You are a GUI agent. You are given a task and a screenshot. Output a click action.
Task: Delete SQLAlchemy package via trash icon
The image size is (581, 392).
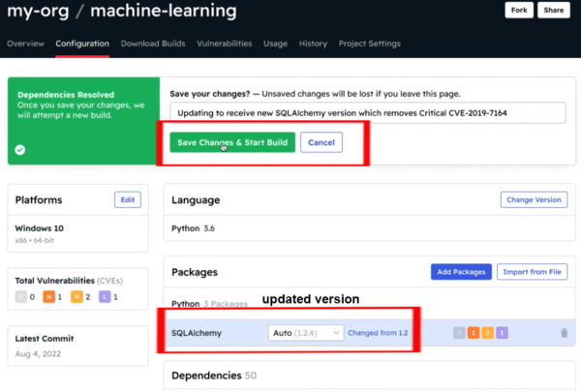564,333
